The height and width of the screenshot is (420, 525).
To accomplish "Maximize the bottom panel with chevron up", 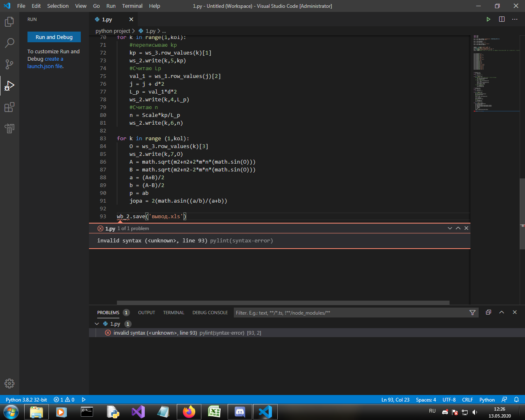I will [x=502, y=312].
